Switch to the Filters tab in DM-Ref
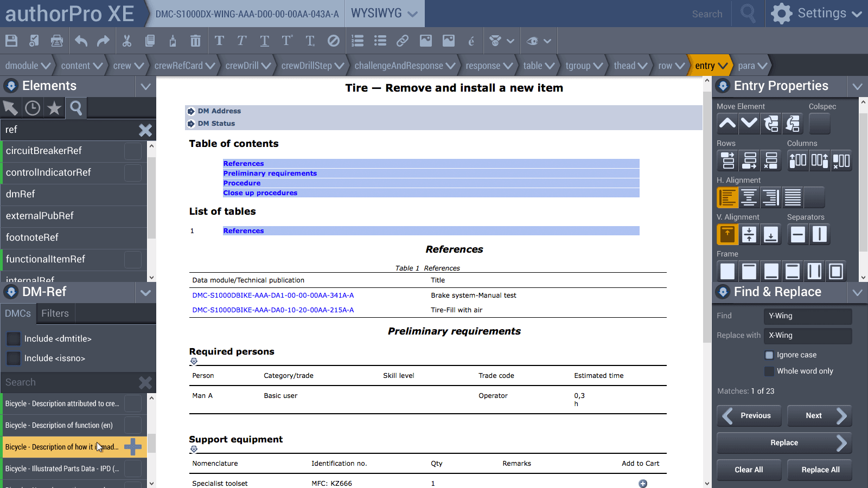This screenshot has height=488, width=868. [x=55, y=313]
